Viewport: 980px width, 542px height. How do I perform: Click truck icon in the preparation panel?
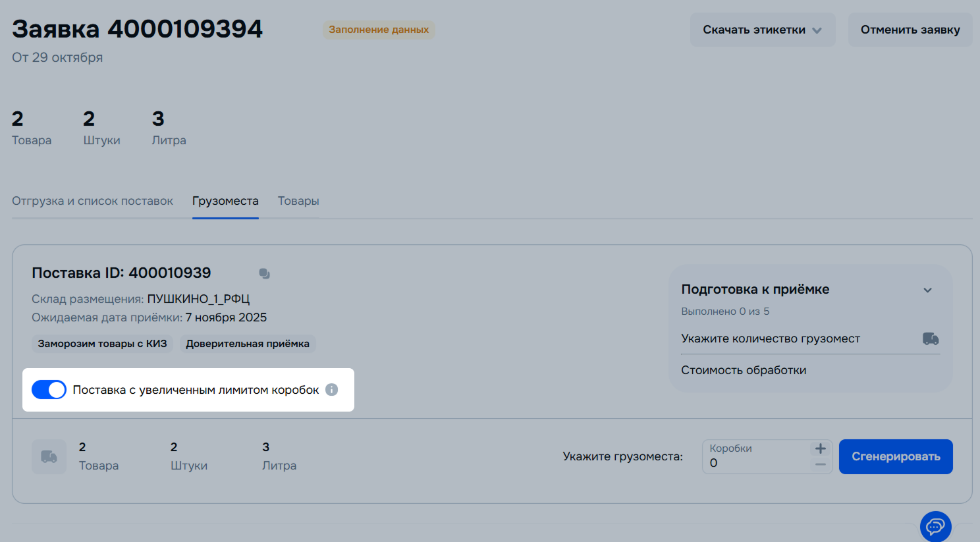tap(930, 339)
